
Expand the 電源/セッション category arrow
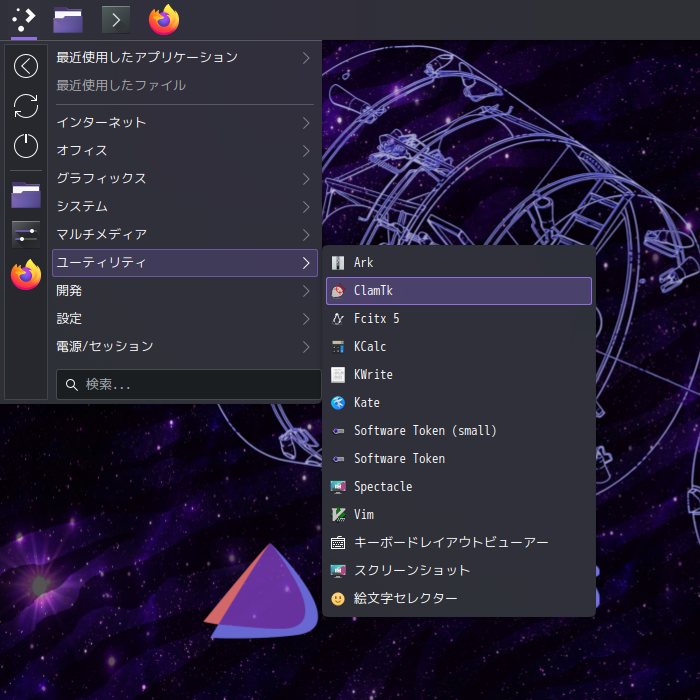(306, 346)
